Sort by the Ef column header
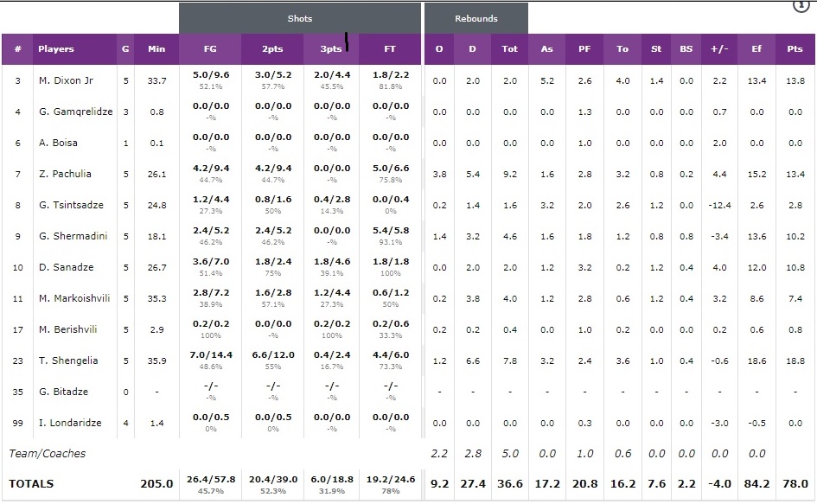Screen dimensions: 817x504 pos(756,49)
